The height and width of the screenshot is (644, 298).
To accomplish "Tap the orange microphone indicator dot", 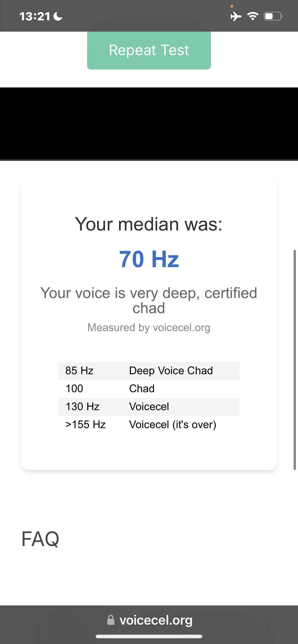I will click(232, 6).
